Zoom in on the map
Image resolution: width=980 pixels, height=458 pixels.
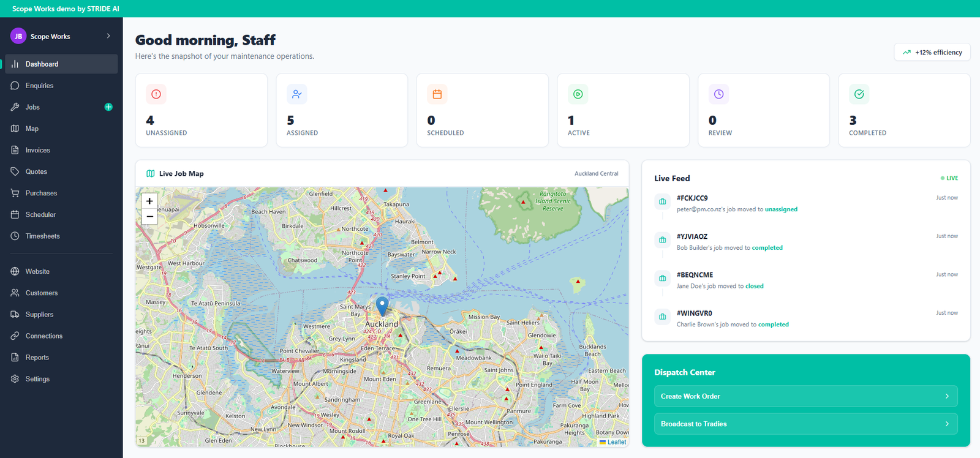click(149, 201)
